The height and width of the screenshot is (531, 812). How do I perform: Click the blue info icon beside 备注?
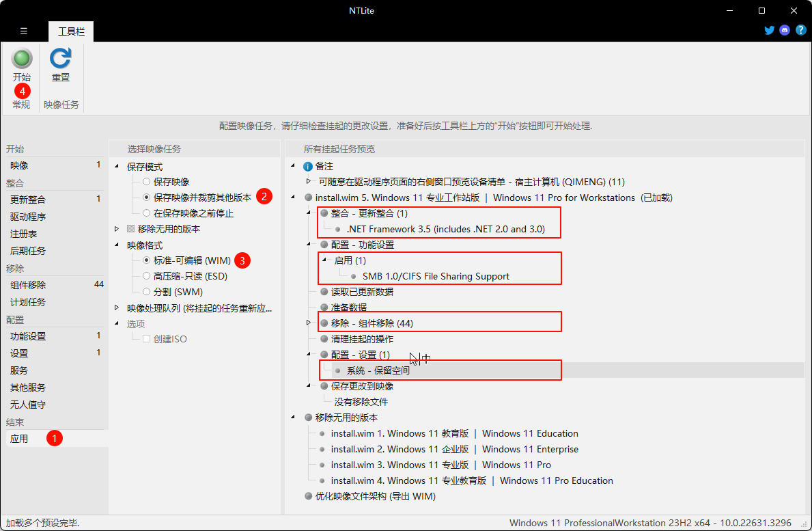[307, 166]
